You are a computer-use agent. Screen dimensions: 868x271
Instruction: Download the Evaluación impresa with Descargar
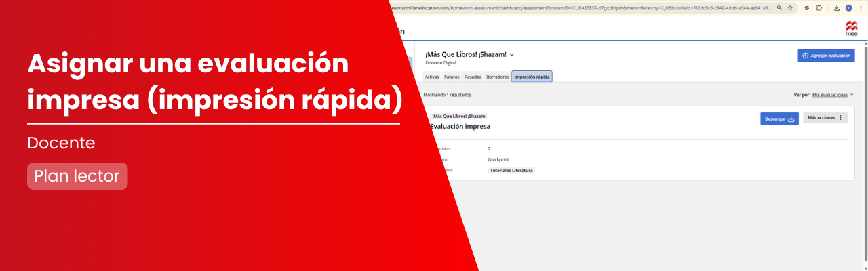[x=779, y=119]
